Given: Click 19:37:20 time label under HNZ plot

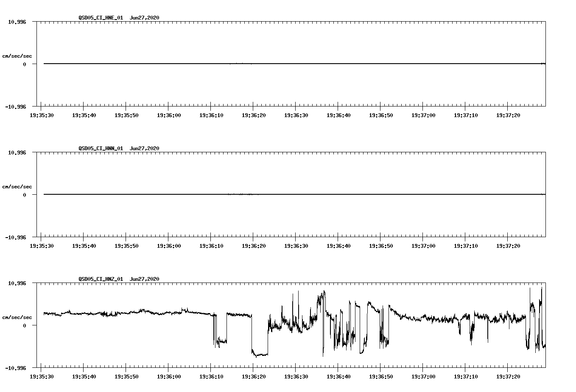Looking at the screenshot, I should [508, 376].
